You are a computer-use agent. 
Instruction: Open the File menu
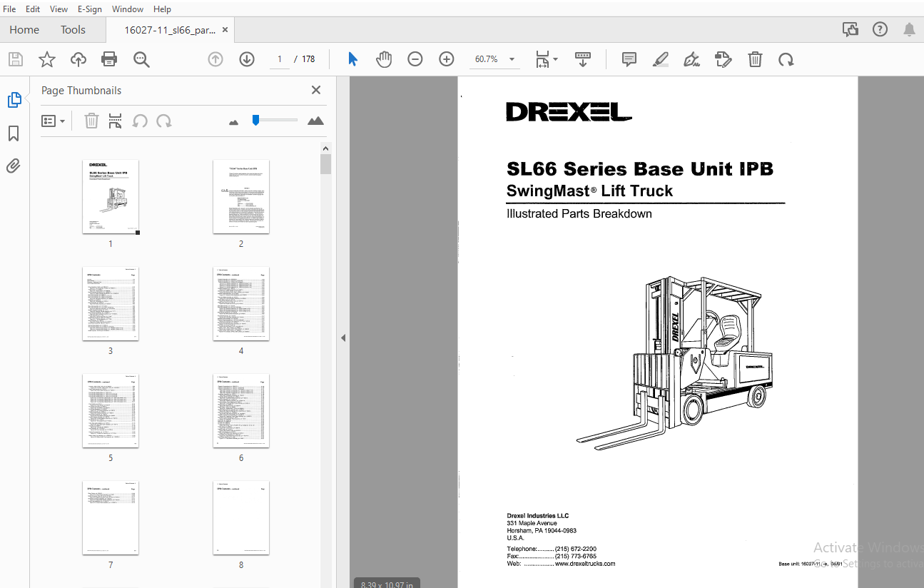coord(9,9)
